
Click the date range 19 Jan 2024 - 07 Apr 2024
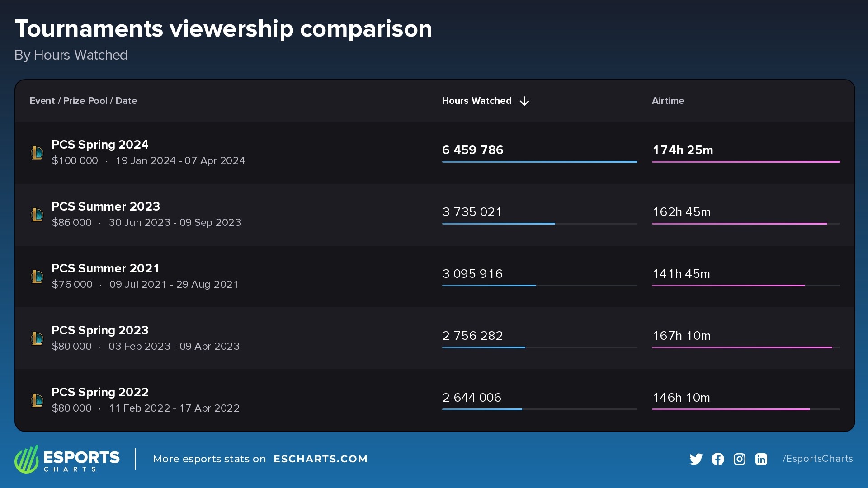pos(180,161)
